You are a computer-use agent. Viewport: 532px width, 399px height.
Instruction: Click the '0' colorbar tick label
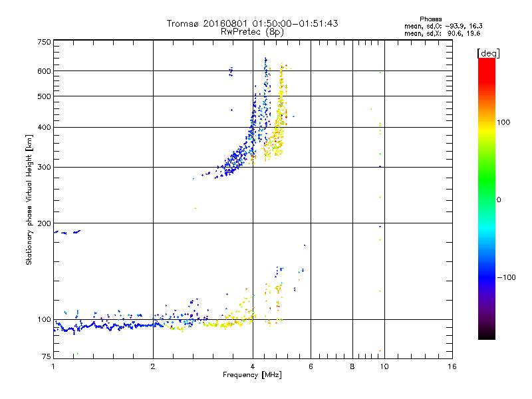click(x=499, y=200)
